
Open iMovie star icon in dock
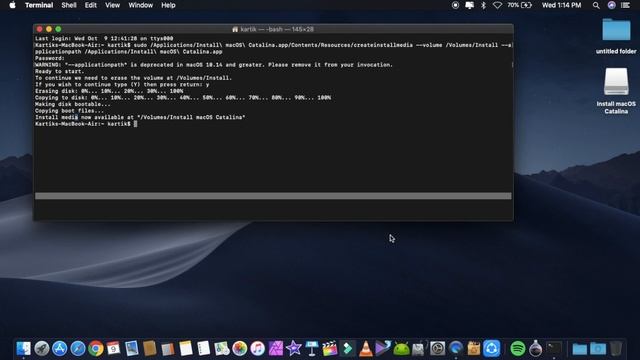point(293,349)
